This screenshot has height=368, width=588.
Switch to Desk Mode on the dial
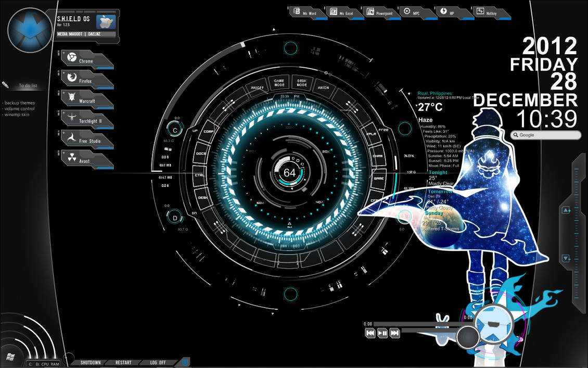coord(302,83)
